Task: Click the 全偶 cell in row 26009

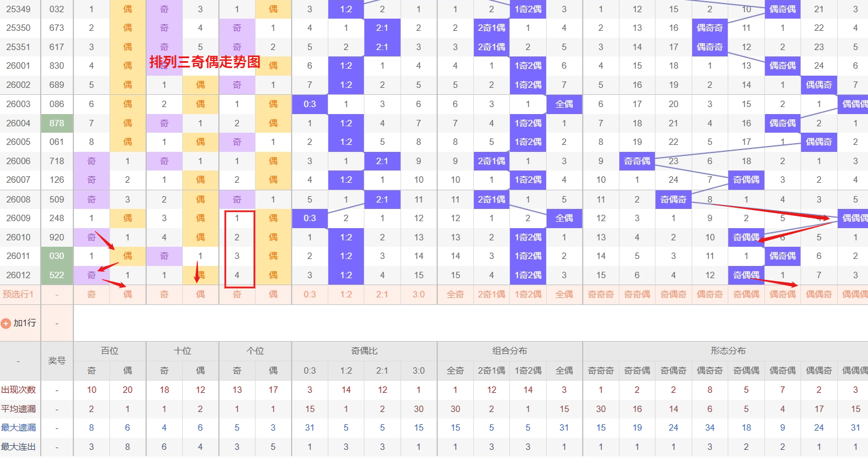Action: (x=564, y=218)
